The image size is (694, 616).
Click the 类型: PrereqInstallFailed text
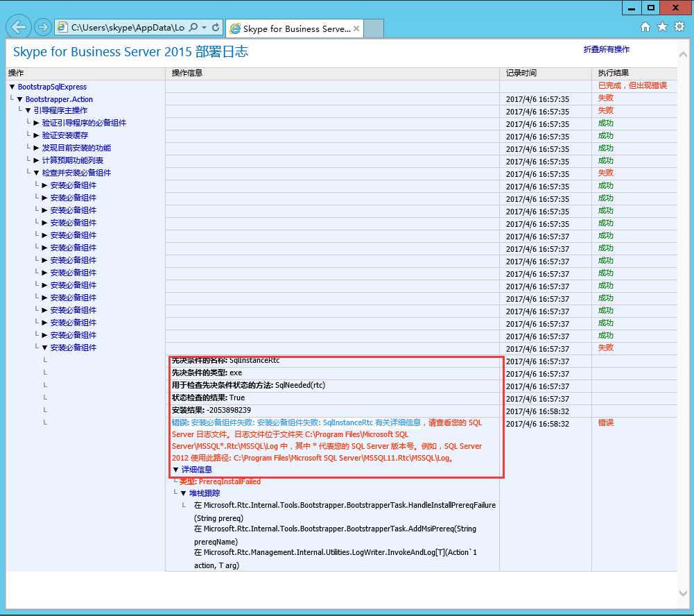coord(220,481)
